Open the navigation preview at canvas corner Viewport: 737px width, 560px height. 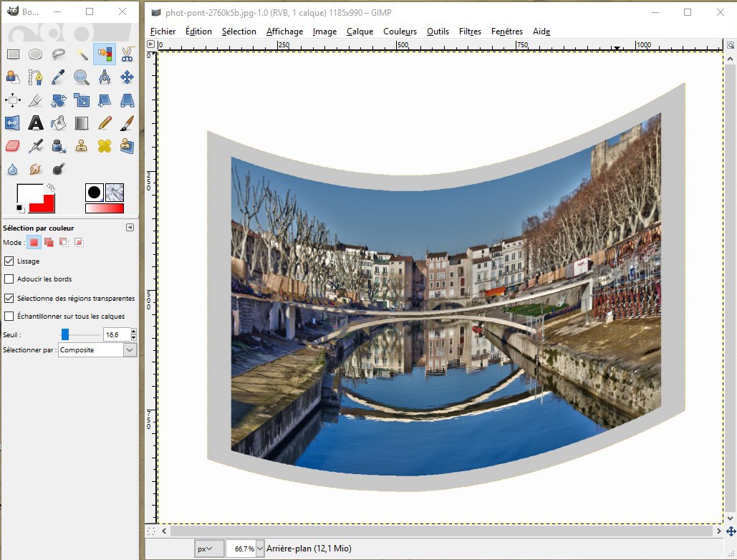click(731, 531)
